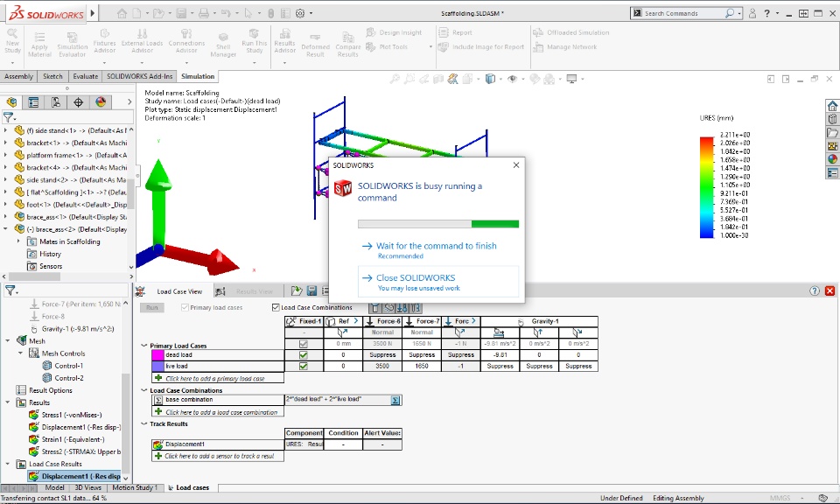Click here to add a sensor to track a result
This screenshot has width=840, height=504.
[x=219, y=457]
